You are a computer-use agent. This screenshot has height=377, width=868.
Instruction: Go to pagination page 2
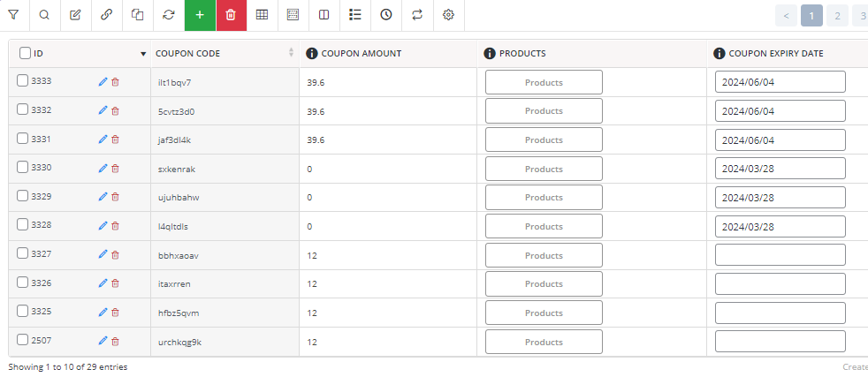(837, 16)
